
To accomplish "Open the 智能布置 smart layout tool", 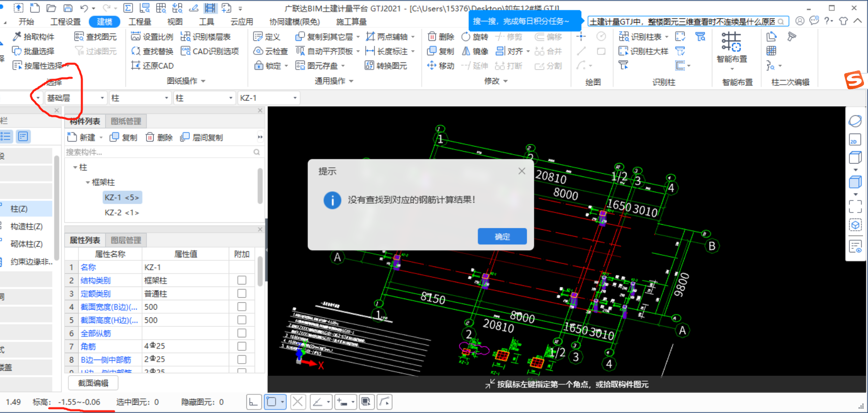I will click(x=732, y=48).
